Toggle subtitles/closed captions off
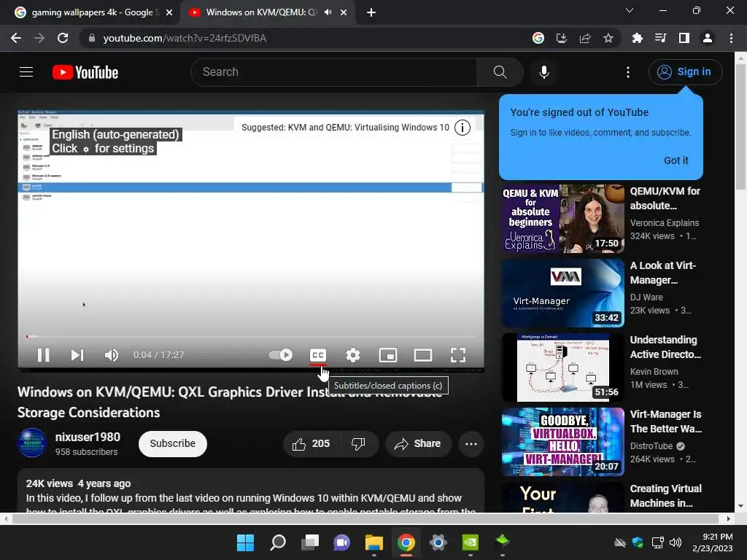This screenshot has height=560, width=747. point(318,355)
